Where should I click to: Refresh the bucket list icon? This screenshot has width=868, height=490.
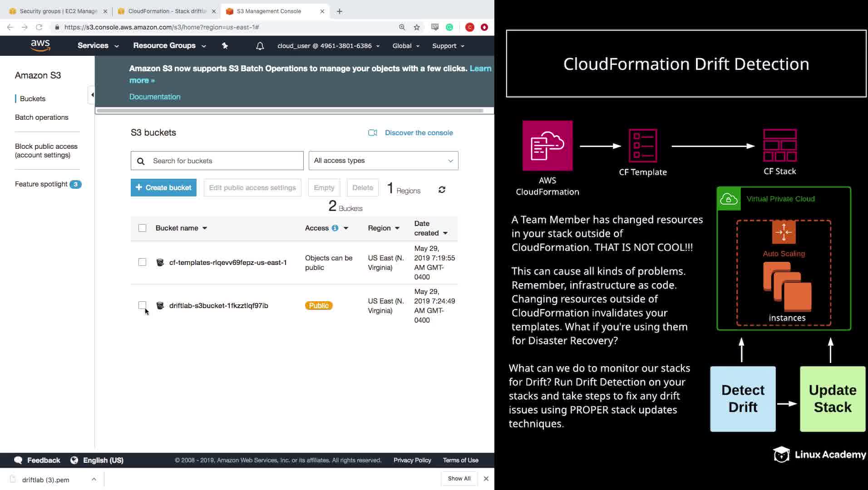coord(442,190)
